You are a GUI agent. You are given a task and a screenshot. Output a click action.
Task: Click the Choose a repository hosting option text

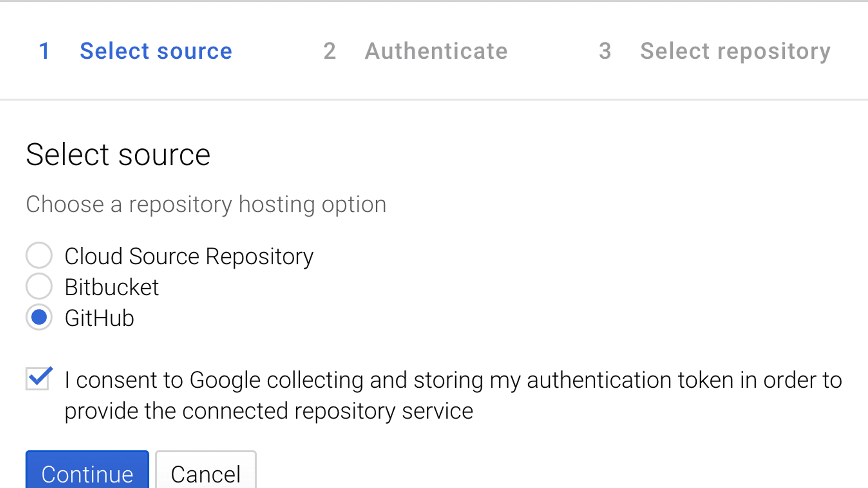(x=206, y=204)
